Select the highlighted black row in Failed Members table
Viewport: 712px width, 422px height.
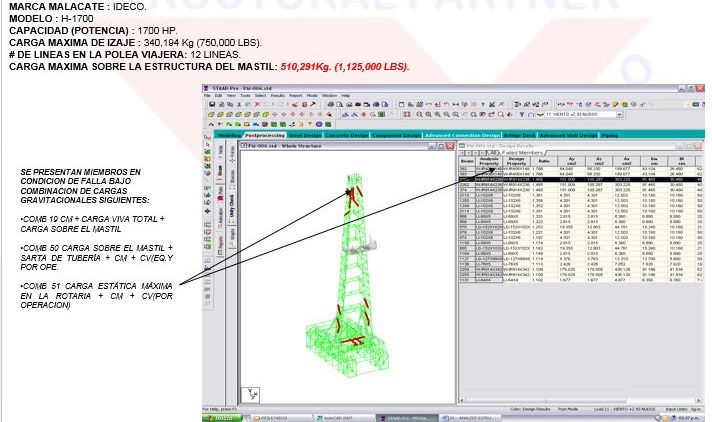[580, 179]
